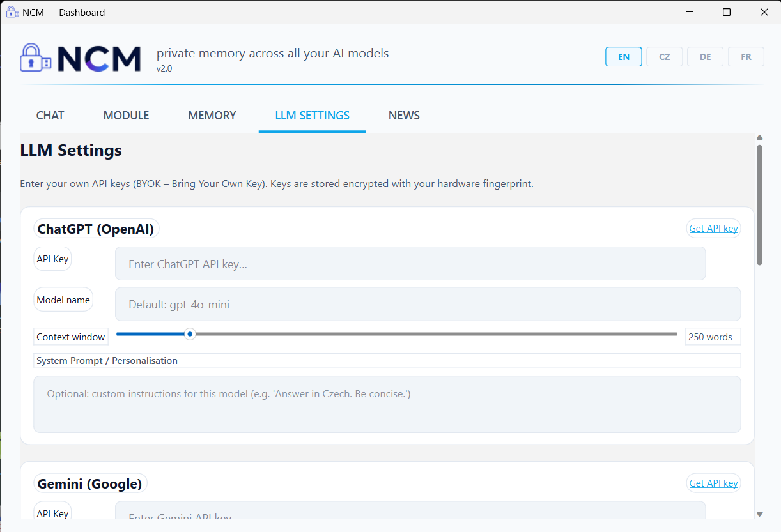The image size is (781, 532).
Task: Follow ChatGPT Get API key link
Action: (713, 228)
